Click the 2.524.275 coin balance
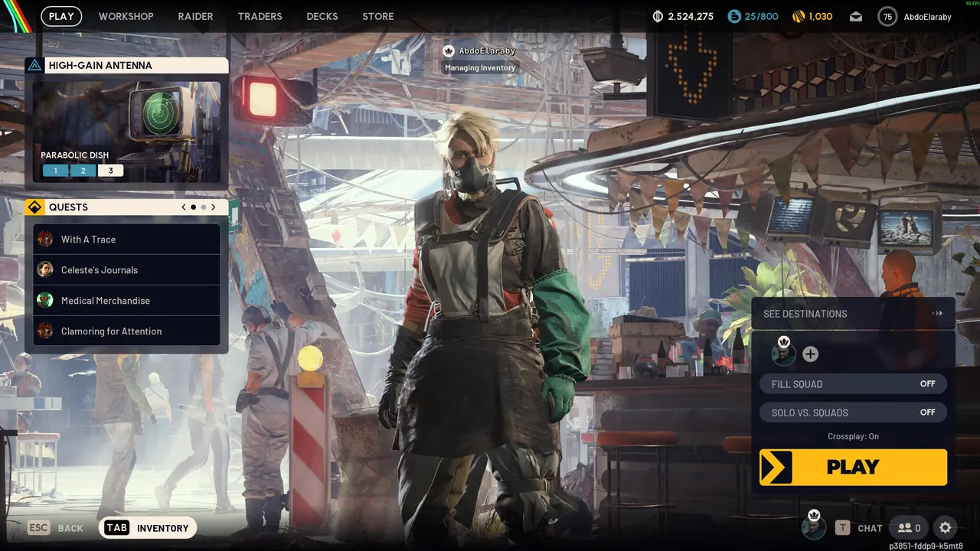 tap(691, 16)
